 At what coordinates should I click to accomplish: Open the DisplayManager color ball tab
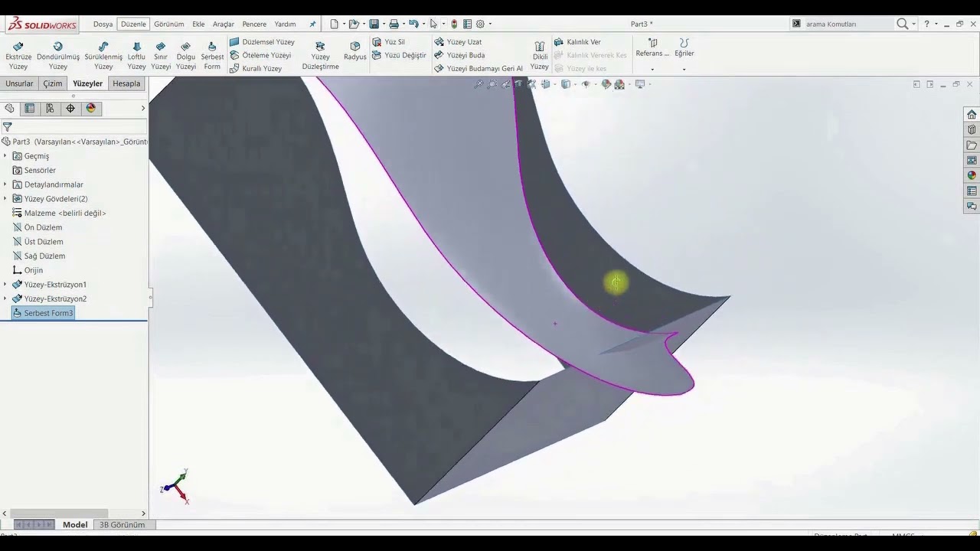tap(91, 109)
